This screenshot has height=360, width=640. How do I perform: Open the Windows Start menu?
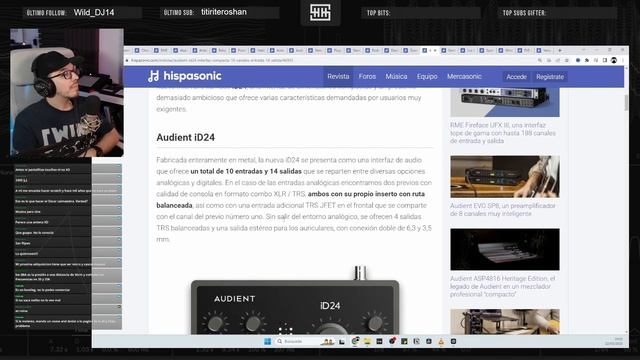[267, 341]
